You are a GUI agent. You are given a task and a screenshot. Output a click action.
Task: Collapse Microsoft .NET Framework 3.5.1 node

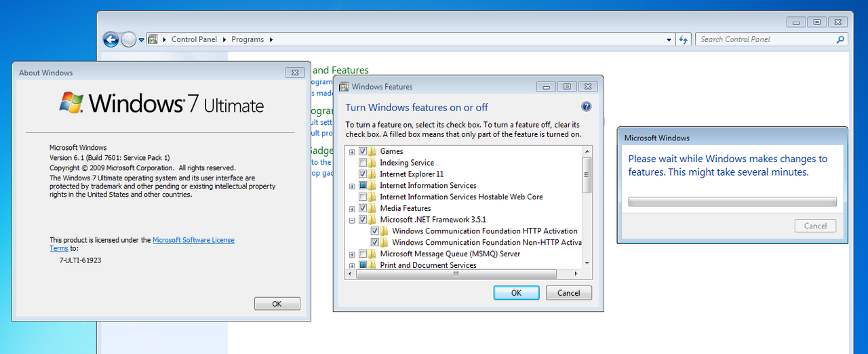tap(352, 220)
